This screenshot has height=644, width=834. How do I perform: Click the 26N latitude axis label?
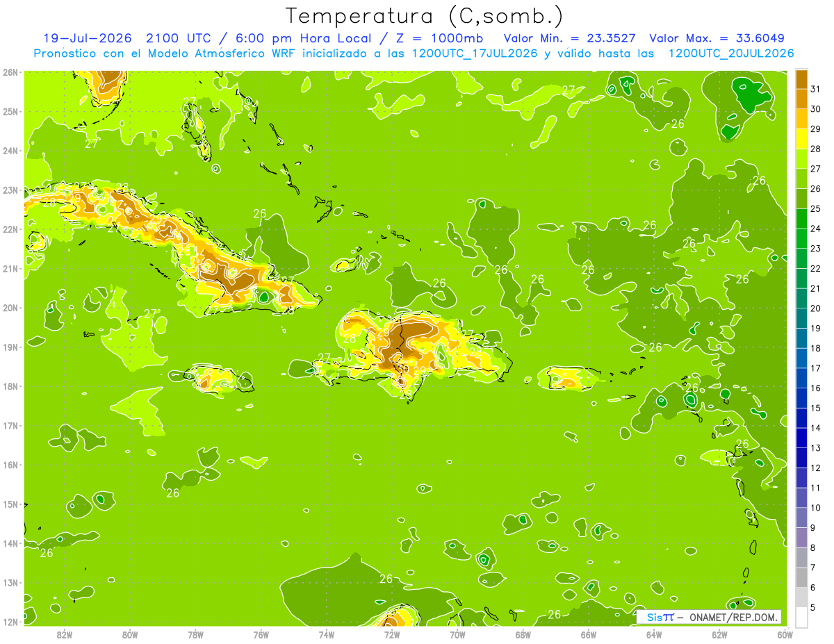pos(10,72)
